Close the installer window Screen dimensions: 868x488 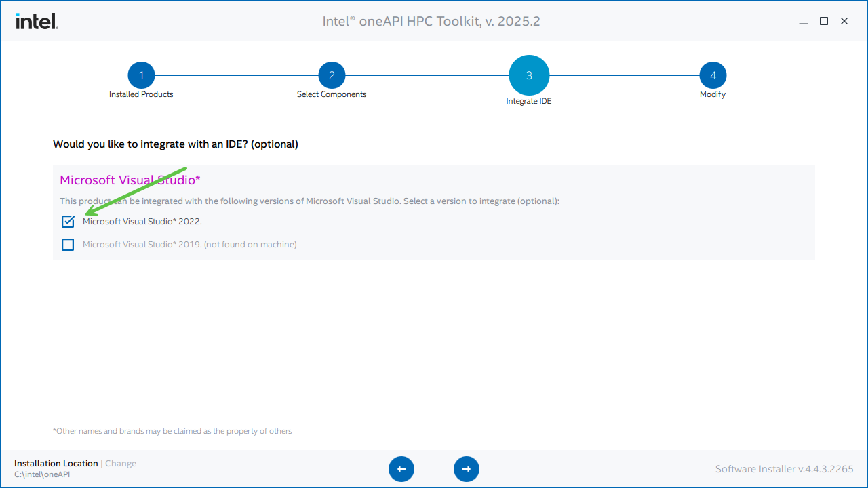click(x=844, y=22)
